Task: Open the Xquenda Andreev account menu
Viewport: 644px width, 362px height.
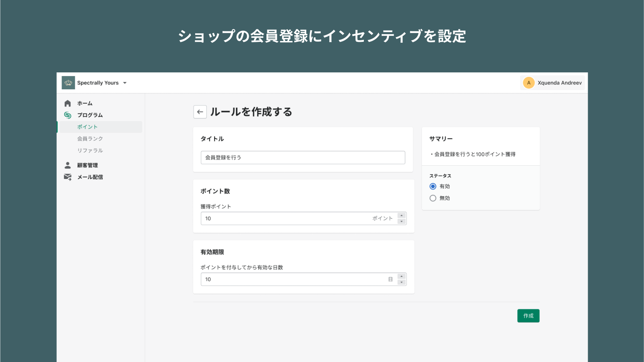Action: 552,83
